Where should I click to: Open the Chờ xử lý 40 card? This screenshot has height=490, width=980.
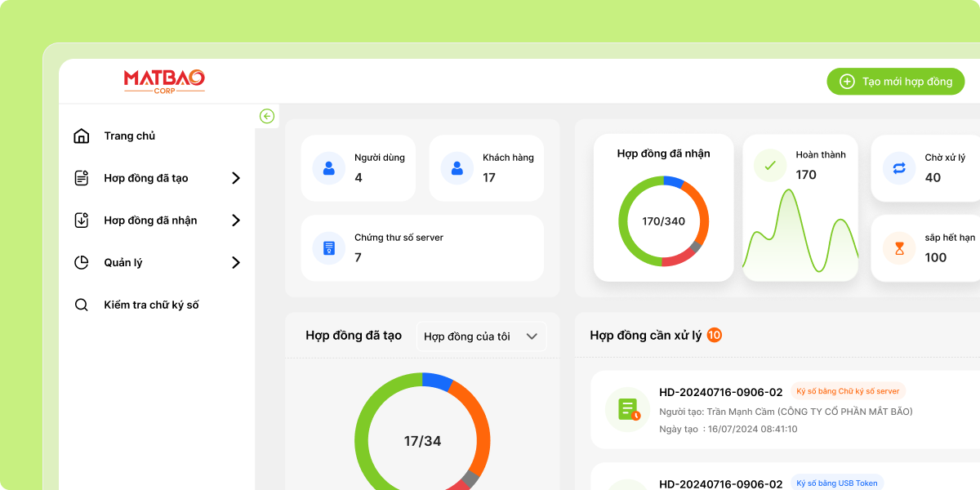click(925, 168)
